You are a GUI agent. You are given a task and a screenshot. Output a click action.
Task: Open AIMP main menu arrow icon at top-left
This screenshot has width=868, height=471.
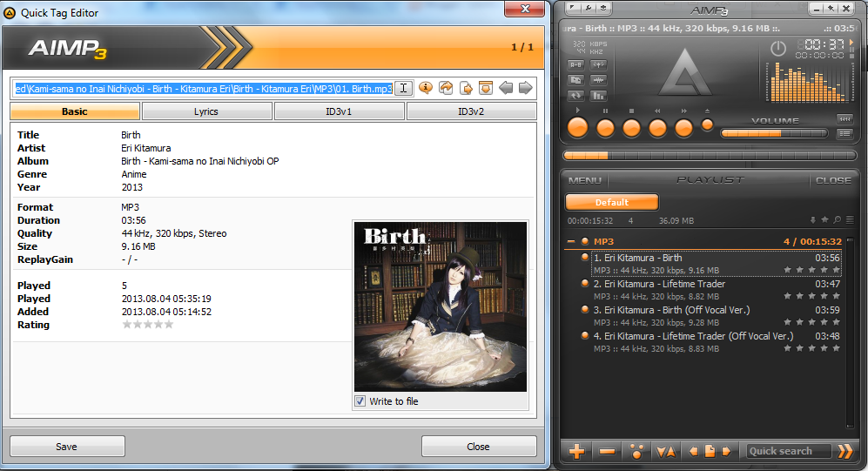[573, 9]
